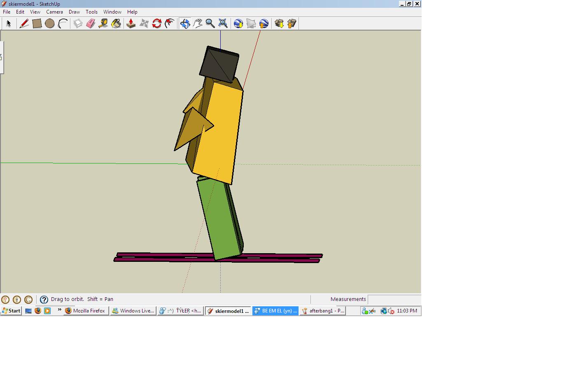Choose the red Rotate tool
The image size is (588, 380).
coord(156,23)
